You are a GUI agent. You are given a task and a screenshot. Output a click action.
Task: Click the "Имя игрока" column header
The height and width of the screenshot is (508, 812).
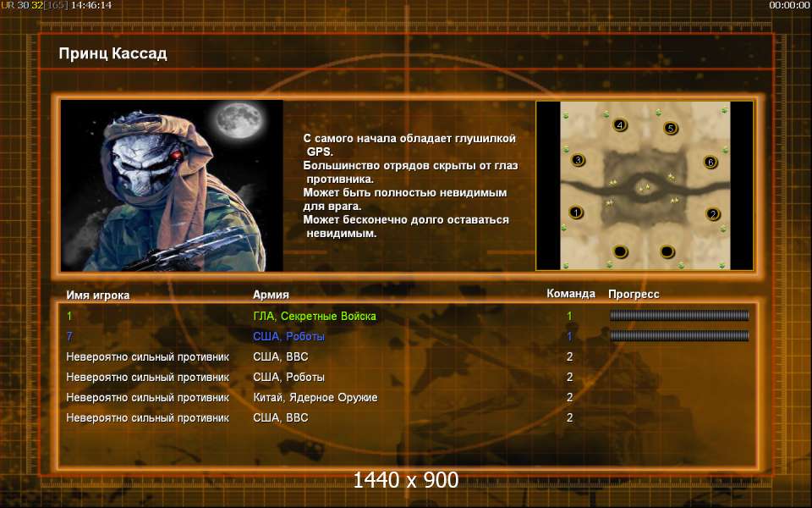98,295
